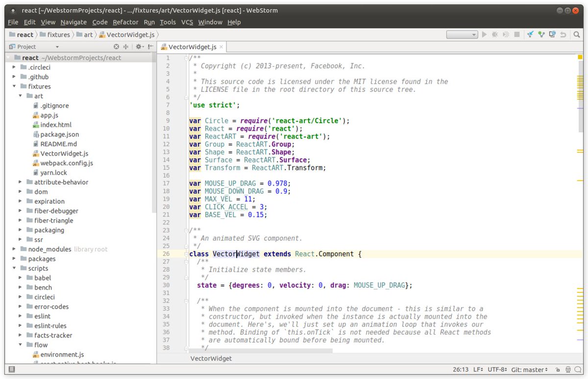The image size is (588, 379).
Task: Collapse the fixtures folder
Action: (x=14, y=86)
